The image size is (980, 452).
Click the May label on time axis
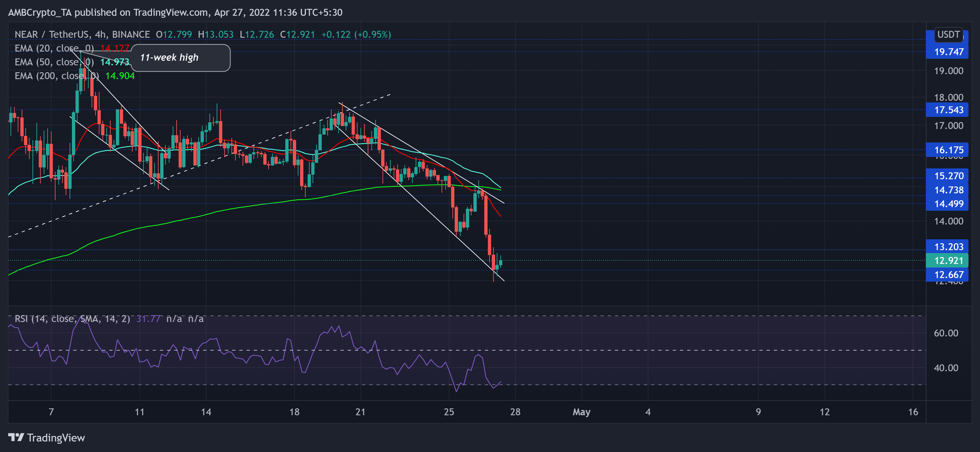pos(581,412)
